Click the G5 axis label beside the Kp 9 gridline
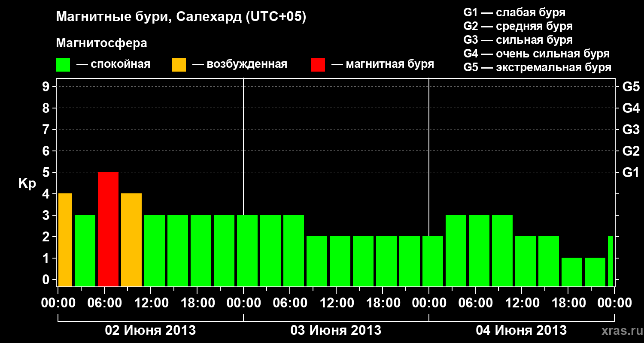 (631, 87)
